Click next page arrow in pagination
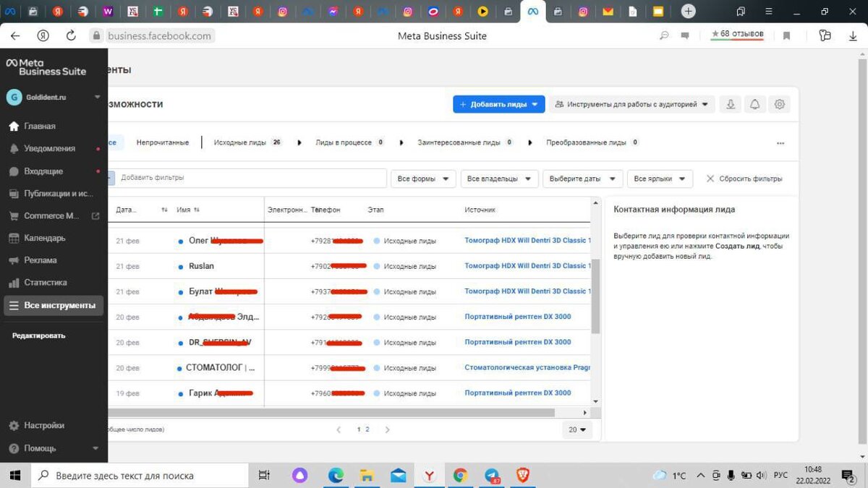 click(x=388, y=429)
